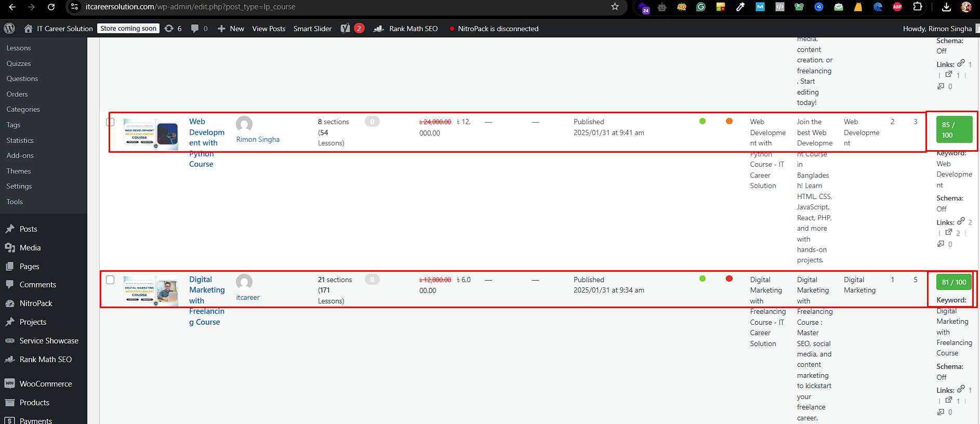Select the Web Development with Python Course checkbox
This screenshot has height=424, width=980.
[x=110, y=122]
